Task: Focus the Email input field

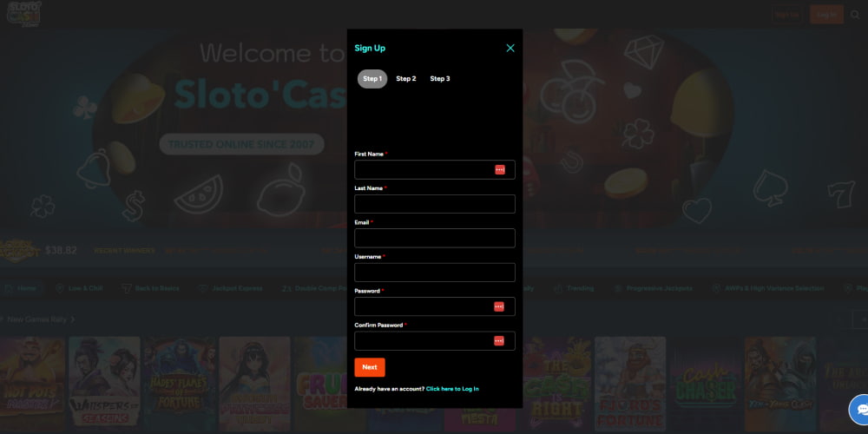Action: (435, 238)
